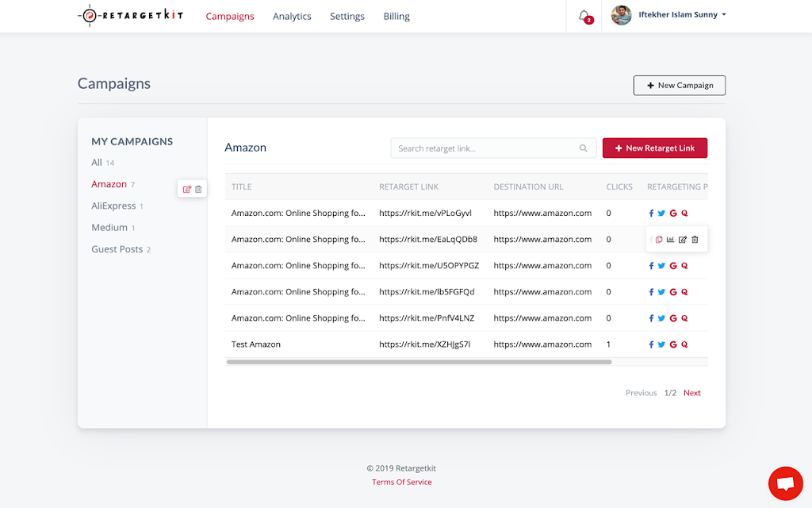Open the Analytics nav tab
Image resolution: width=812 pixels, height=508 pixels.
pos(292,16)
